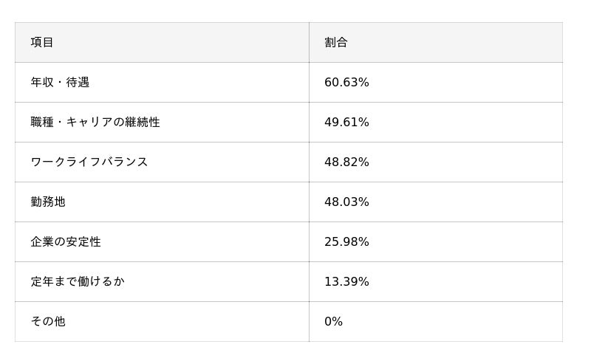Viewport: 591px width, 364px height.
Task: Select the 企業の安定性 cell
Action: coord(66,242)
